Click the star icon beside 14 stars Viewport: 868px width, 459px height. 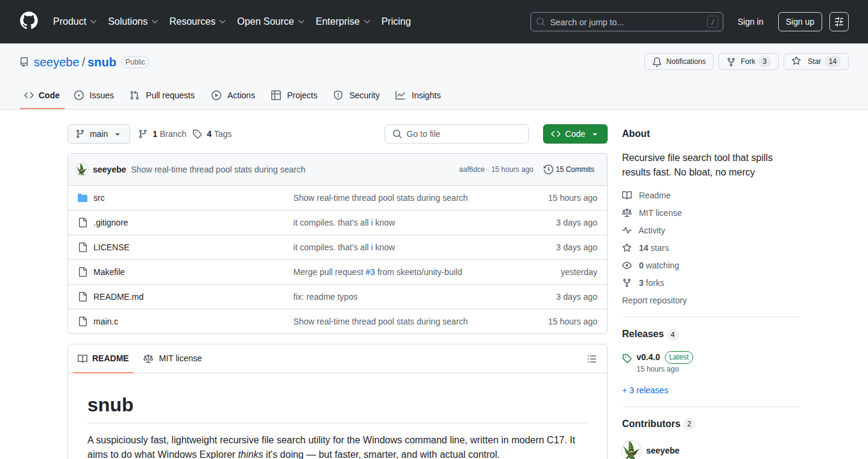coord(627,248)
